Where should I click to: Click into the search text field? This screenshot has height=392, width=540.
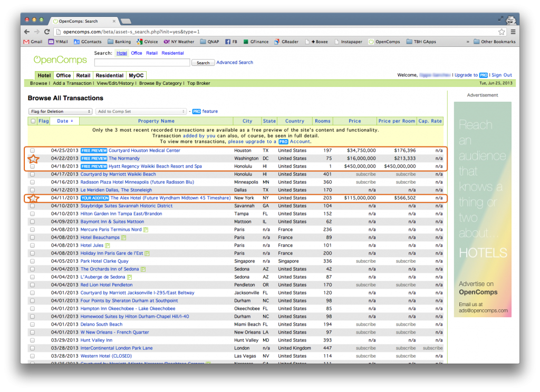[x=142, y=62]
